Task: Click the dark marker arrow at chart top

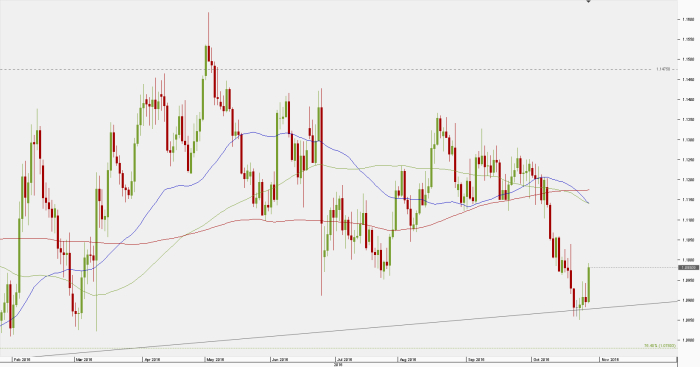Action: point(588,1)
